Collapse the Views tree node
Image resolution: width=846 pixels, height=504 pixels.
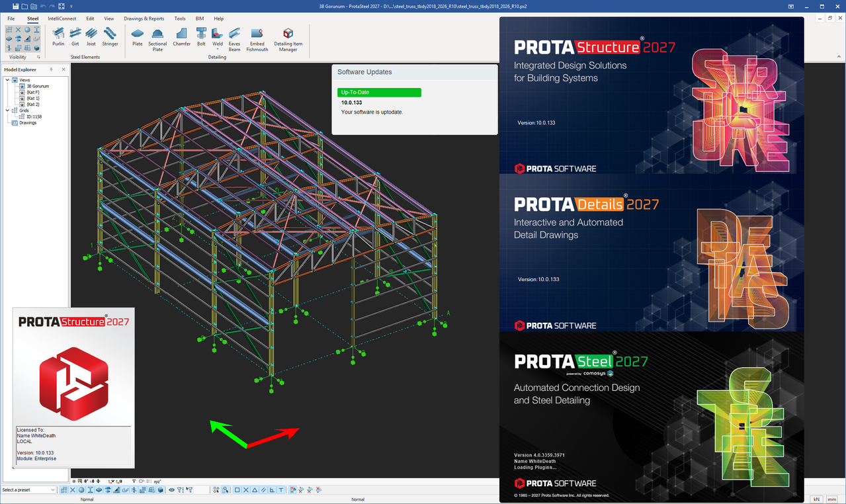[7, 80]
